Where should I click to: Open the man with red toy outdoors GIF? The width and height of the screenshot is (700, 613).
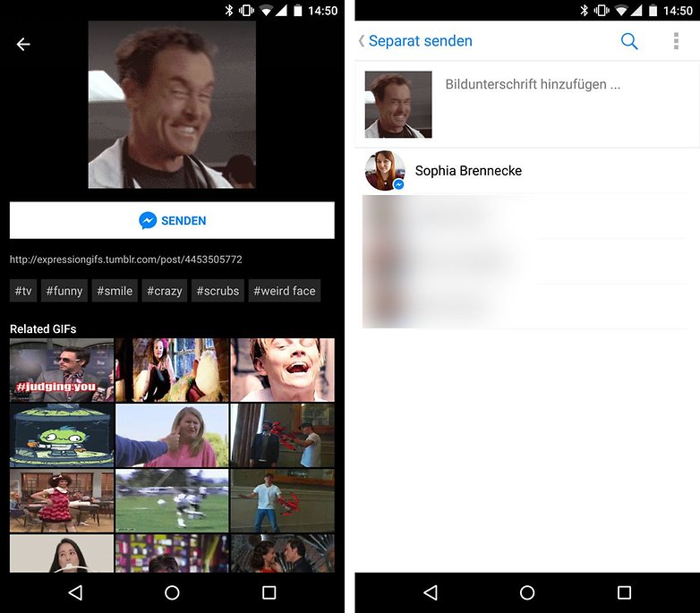coord(282,500)
